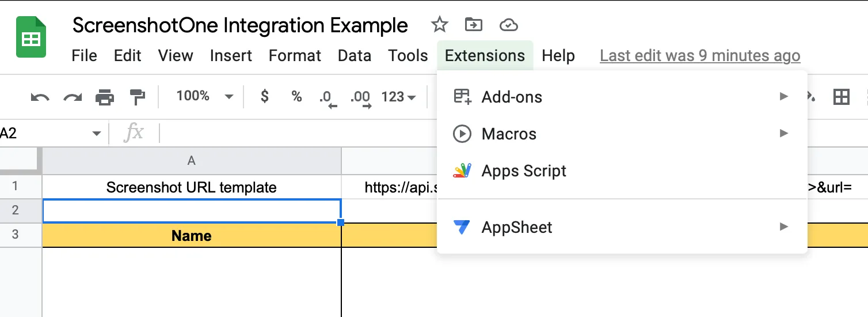Image resolution: width=868 pixels, height=317 pixels.
Task: Open the Insert menu
Action: 231,56
